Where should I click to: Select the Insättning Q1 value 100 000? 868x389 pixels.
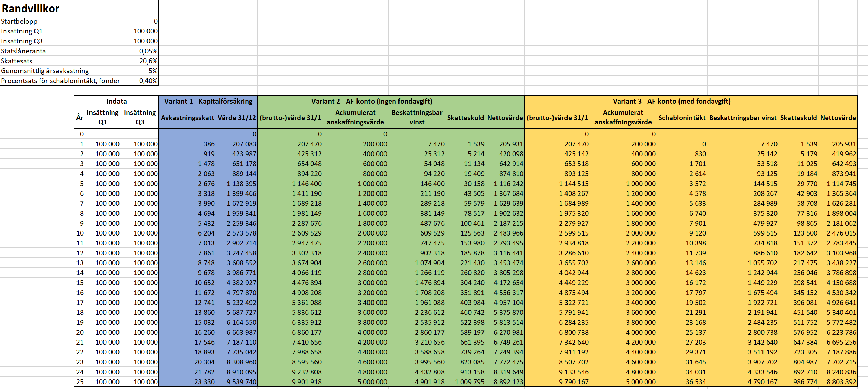point(139,31)
